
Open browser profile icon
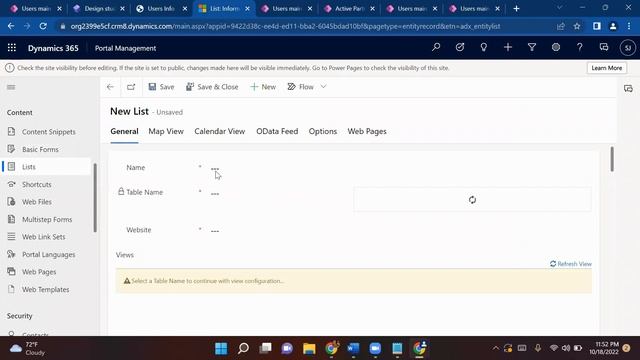(x=613, y=26)
